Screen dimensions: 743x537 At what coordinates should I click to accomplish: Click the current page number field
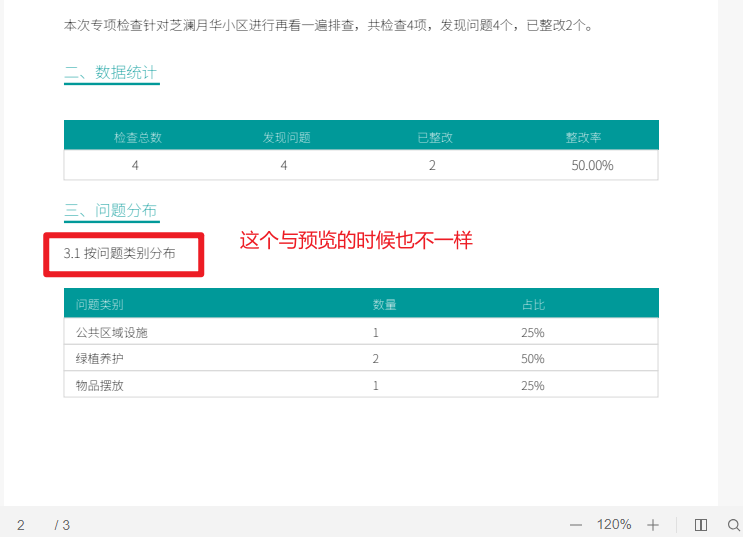tap(21, 525)
